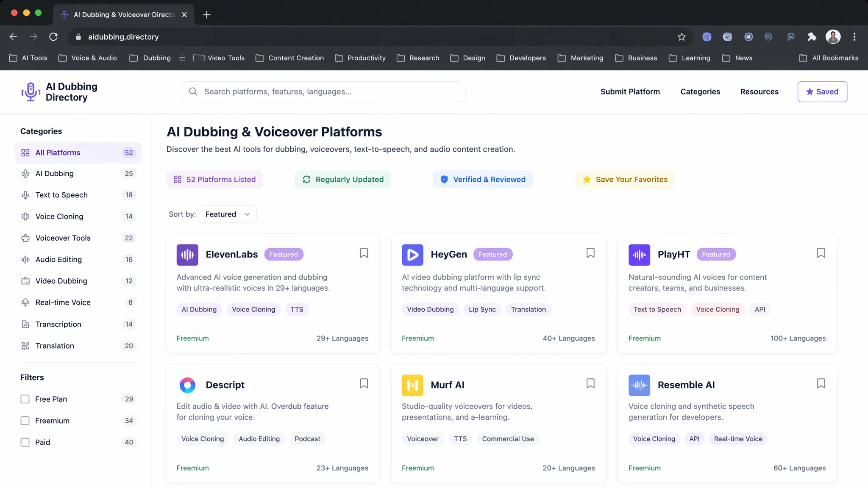Click the Descript platform logo icon

coord(187,385)
